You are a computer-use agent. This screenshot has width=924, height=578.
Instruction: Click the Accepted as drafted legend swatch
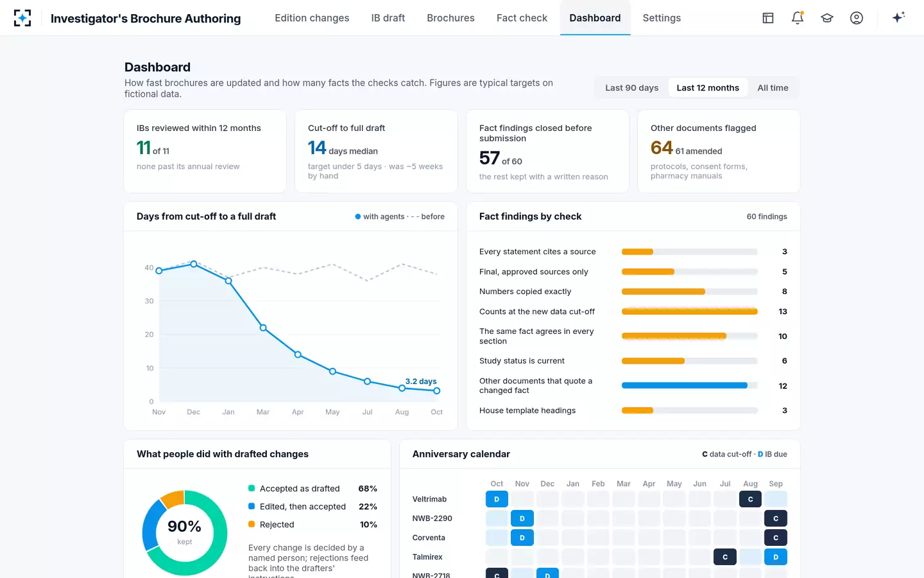(x=252, y=488)
